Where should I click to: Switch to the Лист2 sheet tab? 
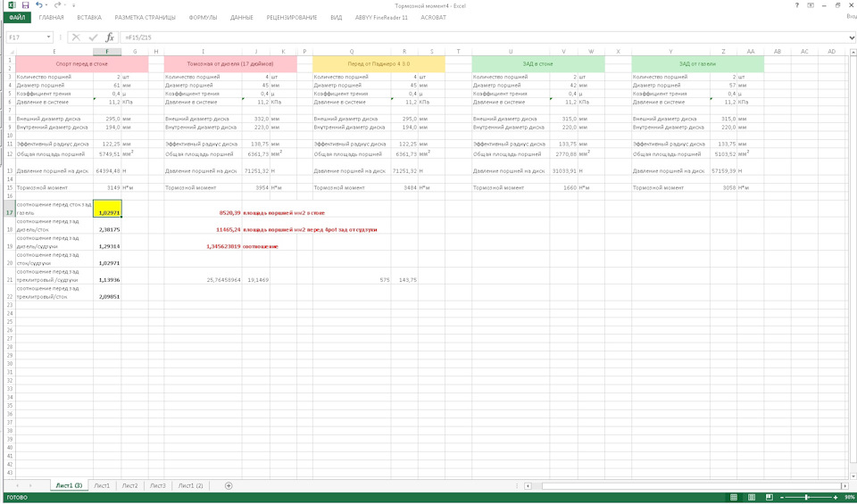pos(130,485)
